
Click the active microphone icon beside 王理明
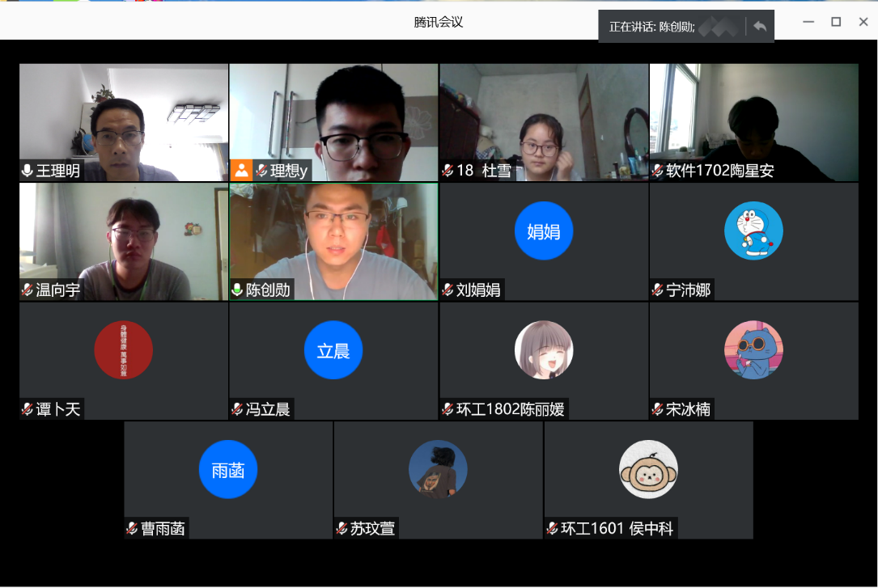[x=28, y=171]
